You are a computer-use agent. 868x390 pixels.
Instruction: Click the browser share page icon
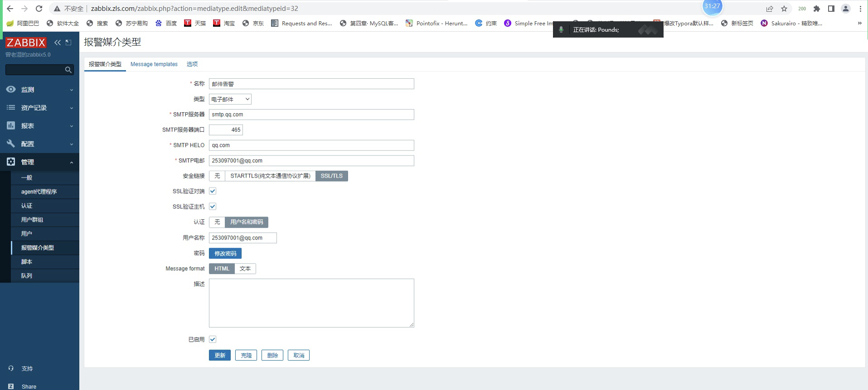pos(770,9)
